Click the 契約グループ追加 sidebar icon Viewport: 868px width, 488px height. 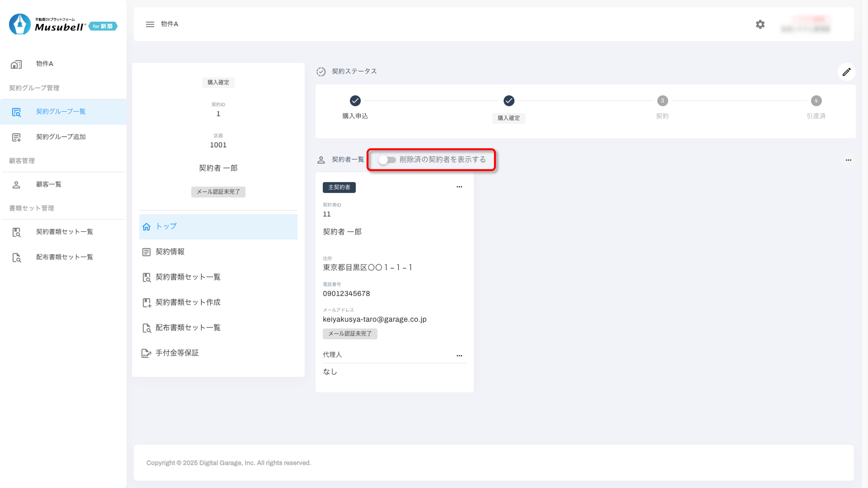16,137
